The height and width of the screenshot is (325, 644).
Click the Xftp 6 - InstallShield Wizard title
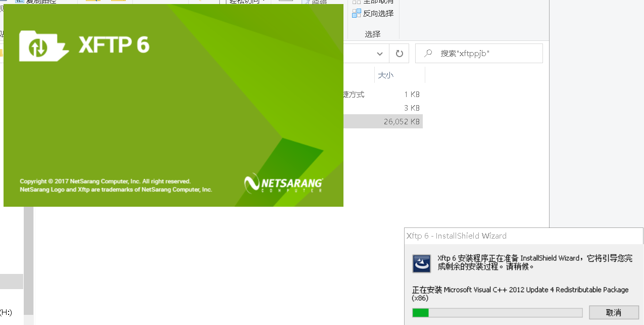(457, 236)
